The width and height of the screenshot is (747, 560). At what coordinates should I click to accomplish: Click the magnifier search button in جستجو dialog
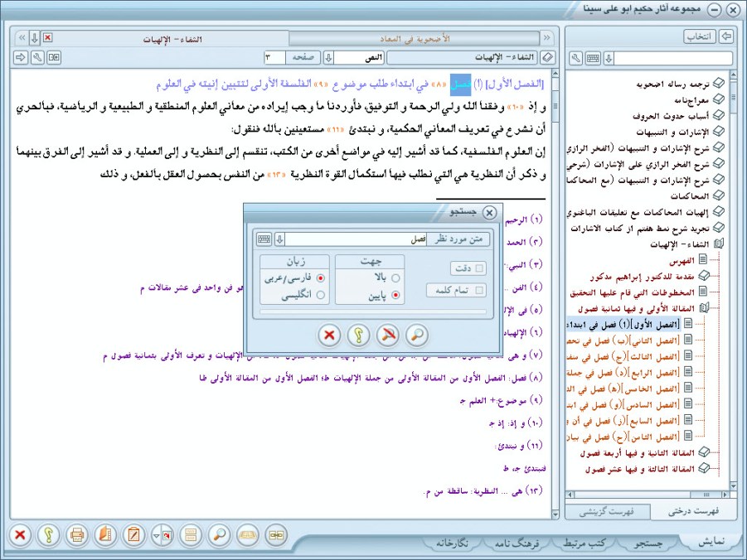[x=419, y=335]
